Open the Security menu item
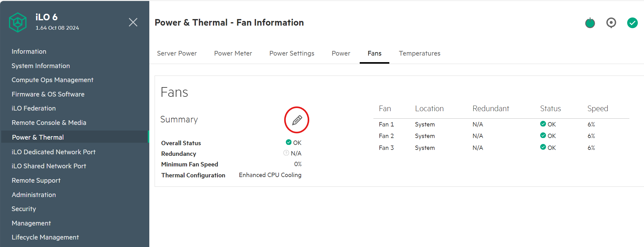This screenshot has width=644, height=247. (x=24, y=209)
